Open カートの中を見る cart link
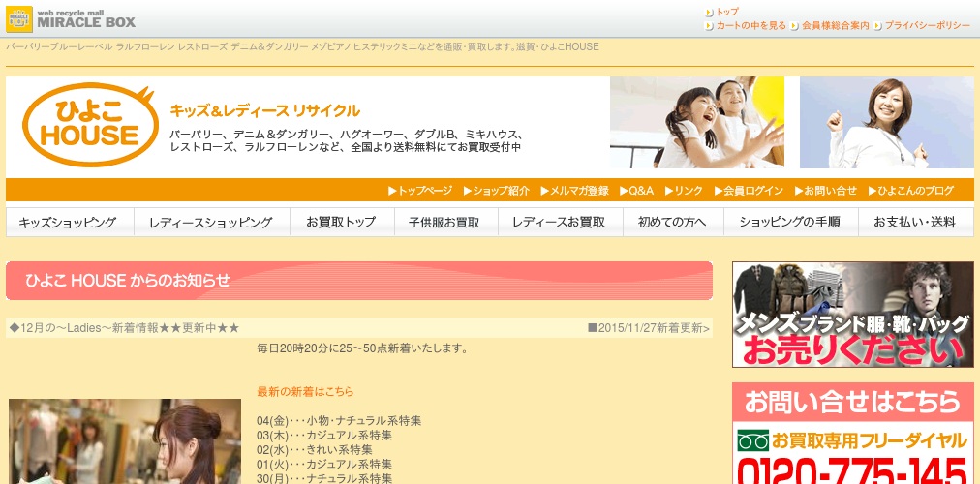Viewport: 980px width, 484px height. (750, 26)
